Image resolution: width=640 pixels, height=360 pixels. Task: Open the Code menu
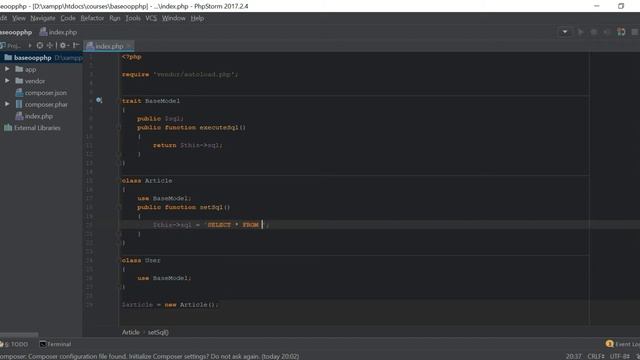point(68,18)
